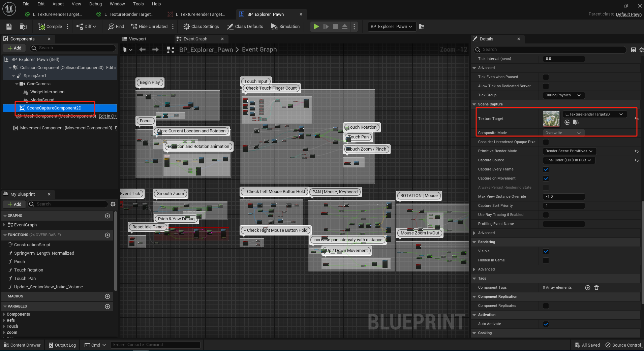Click the Compile button in the toolbar
The image size is (644, 351).
click(x=50, y=26)
